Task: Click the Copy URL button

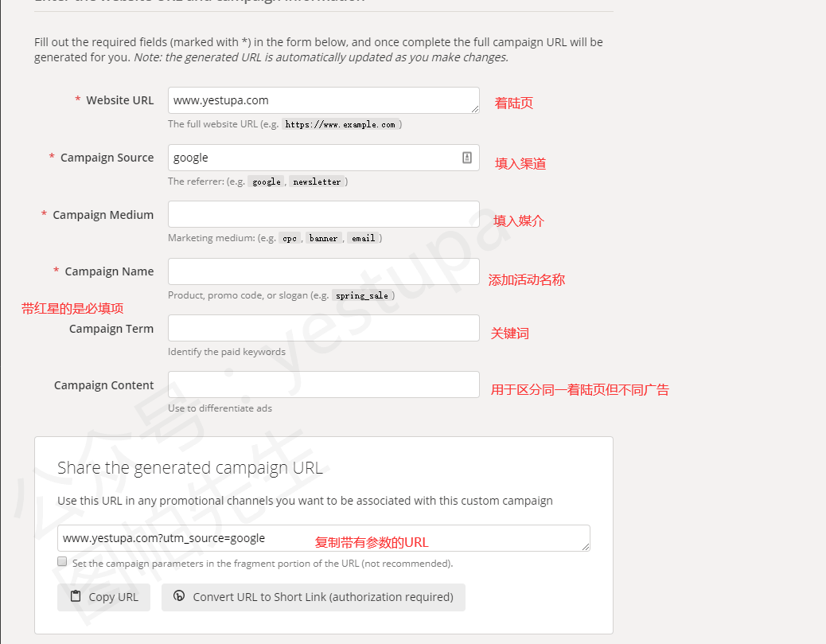Action: pos(103,597)
